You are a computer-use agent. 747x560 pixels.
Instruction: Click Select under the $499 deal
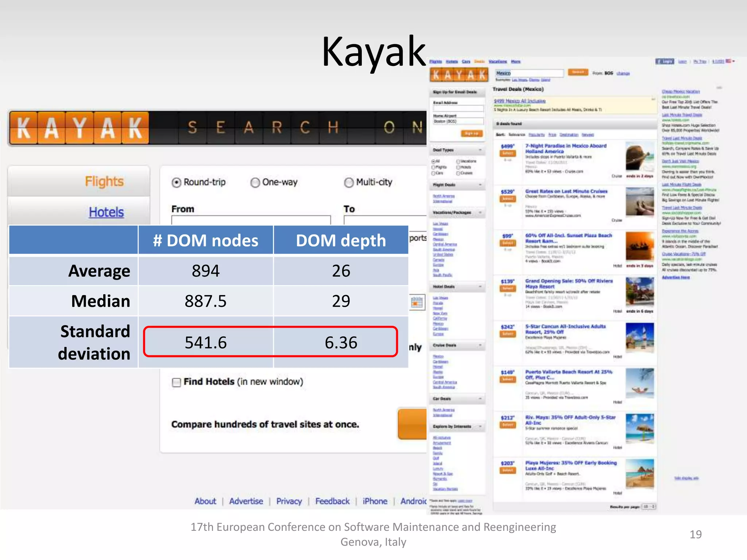[x=507, y=153]
